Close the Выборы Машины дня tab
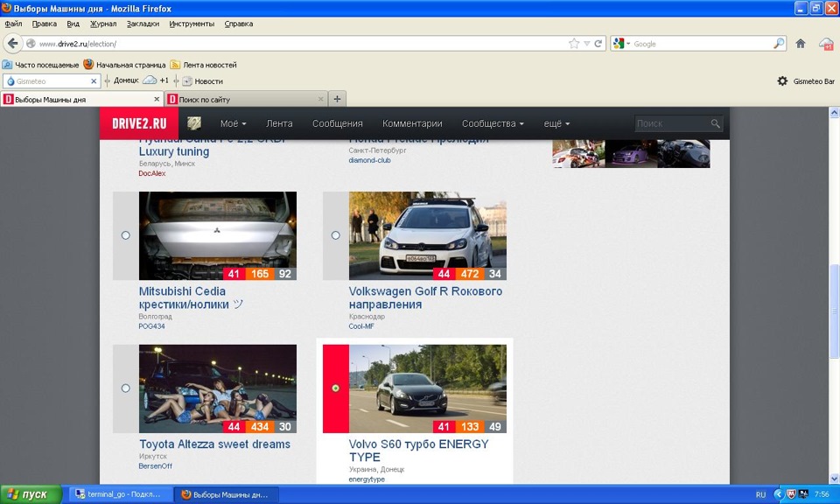The width and height of the screenshot is (840, 504). (x=157, y=99)
